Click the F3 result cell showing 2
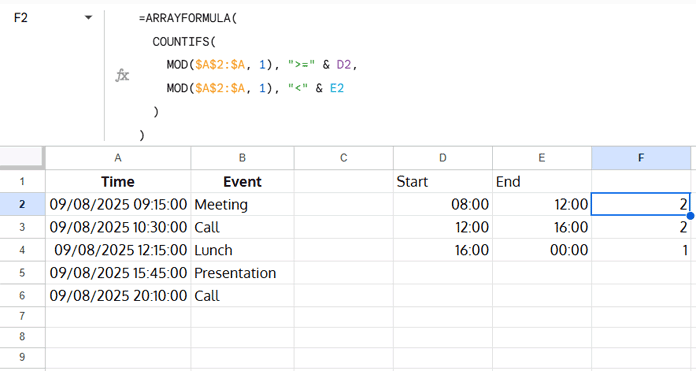The image size is (696, 371). 641,227
